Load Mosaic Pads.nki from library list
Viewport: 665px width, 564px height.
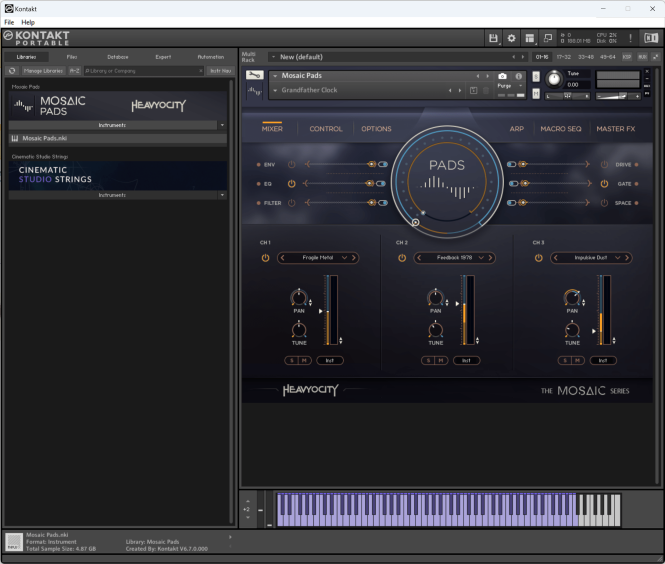[118, 138]
